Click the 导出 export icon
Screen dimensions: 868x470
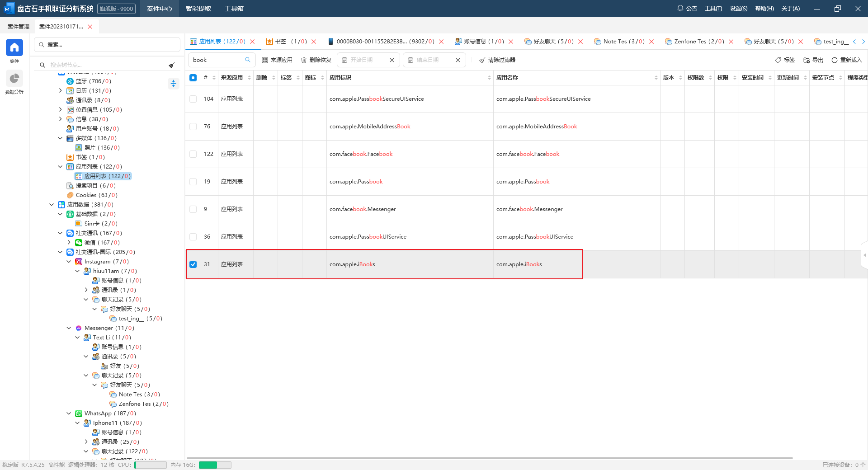[x=807, y=60]
